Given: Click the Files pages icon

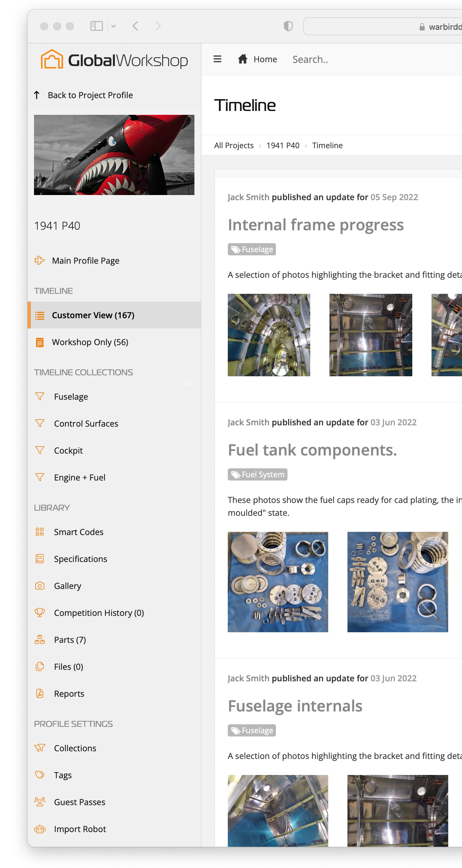Looking at the screenshot, I should point(40,667).
